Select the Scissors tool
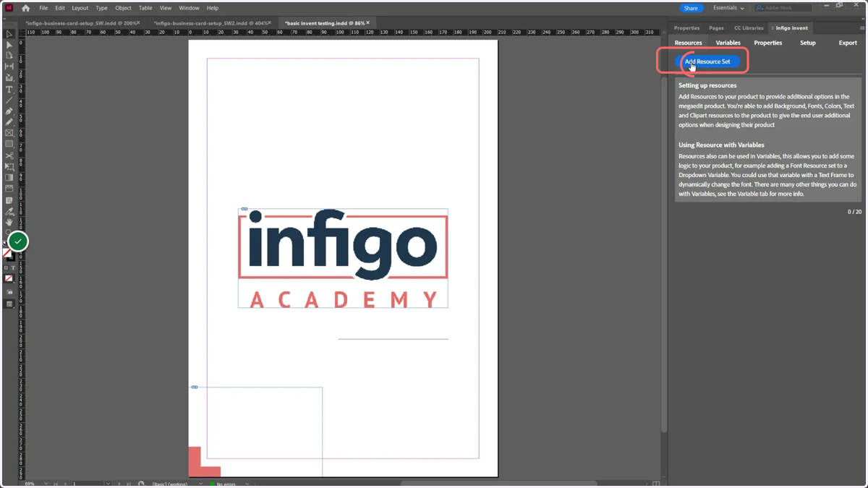 (x=9, y=155)
